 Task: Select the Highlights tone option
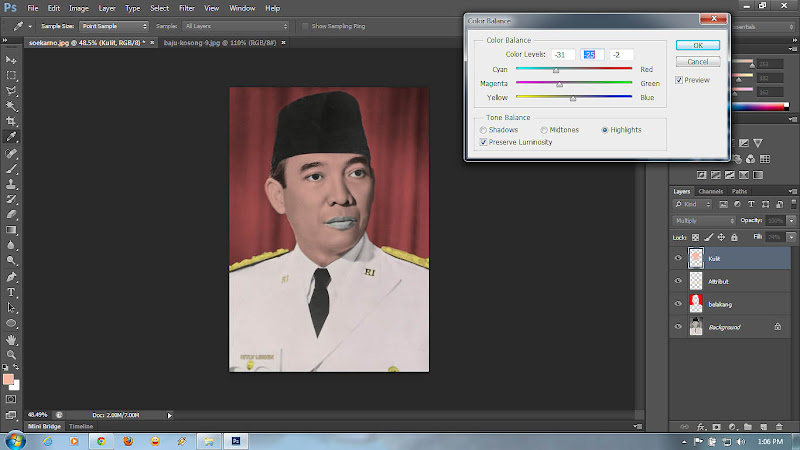605,130
